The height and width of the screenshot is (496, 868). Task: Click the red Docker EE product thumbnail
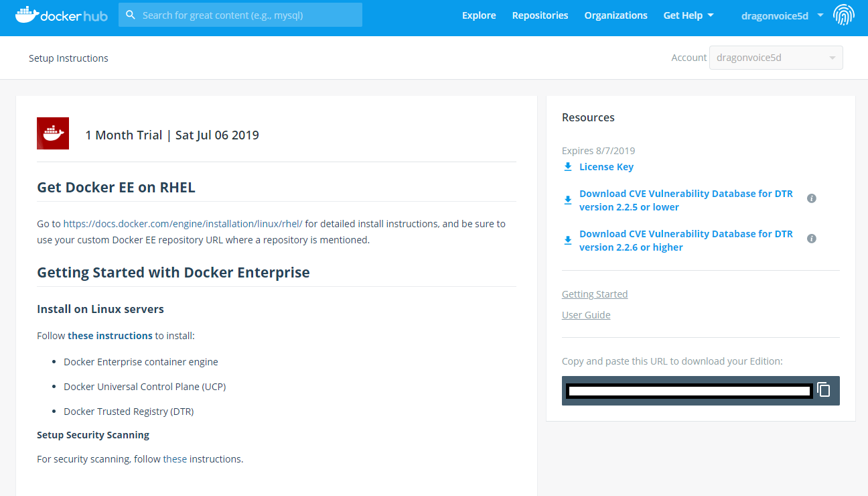coord(53,133)
